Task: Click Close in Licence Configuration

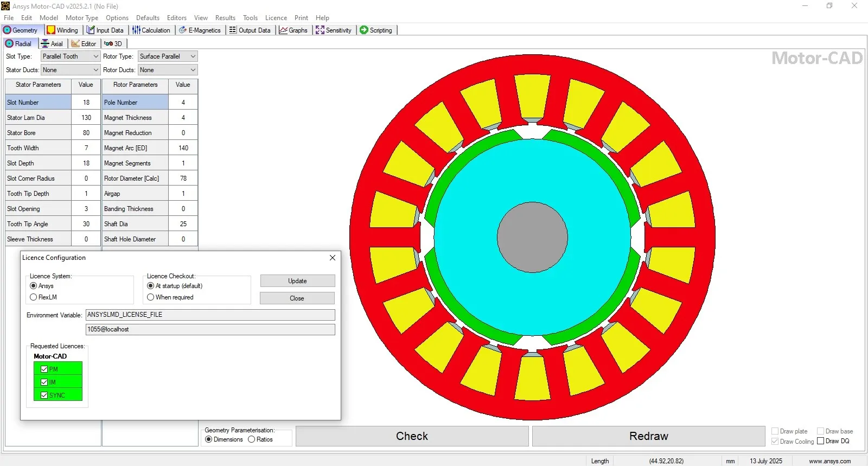Action: [297, 298]
